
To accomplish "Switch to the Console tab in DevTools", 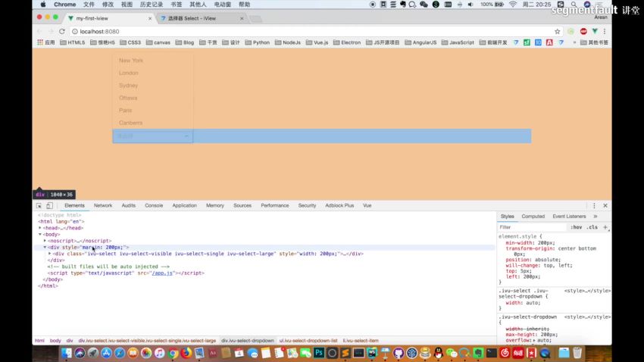I will [154, 206].
